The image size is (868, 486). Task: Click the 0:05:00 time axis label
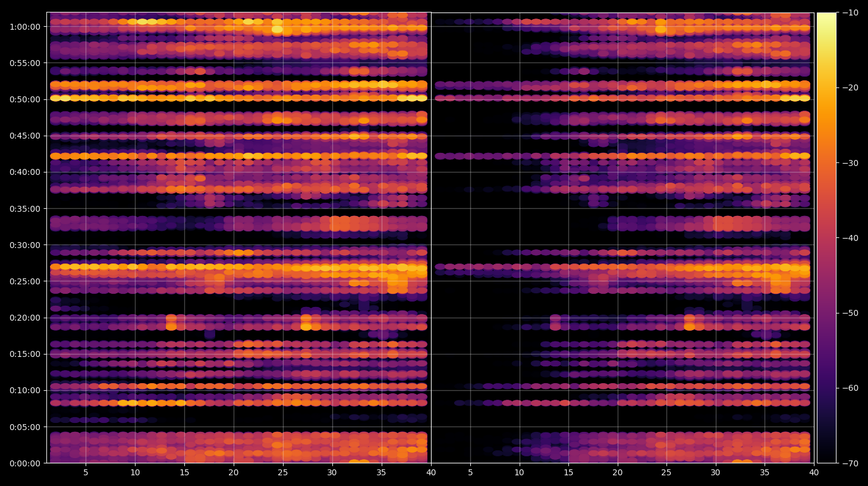click(25, 427)
